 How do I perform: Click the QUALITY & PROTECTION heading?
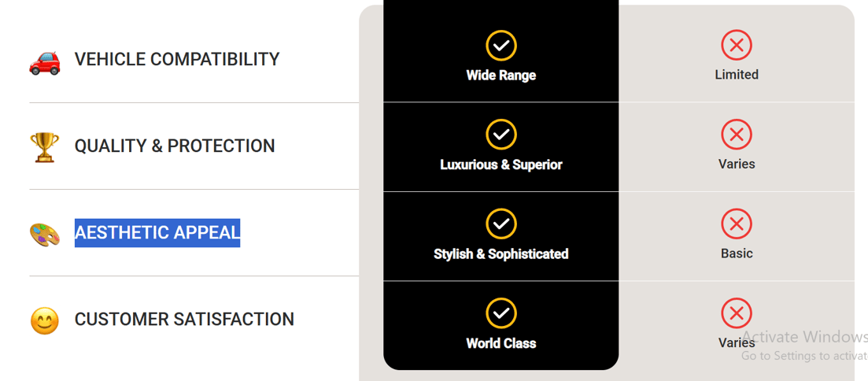(175, 146)
